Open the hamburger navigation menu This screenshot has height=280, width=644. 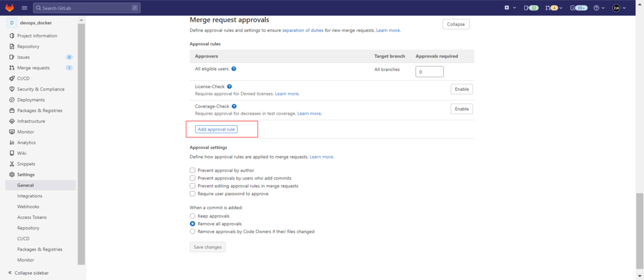pyautogui.click(x=24, y=8)
